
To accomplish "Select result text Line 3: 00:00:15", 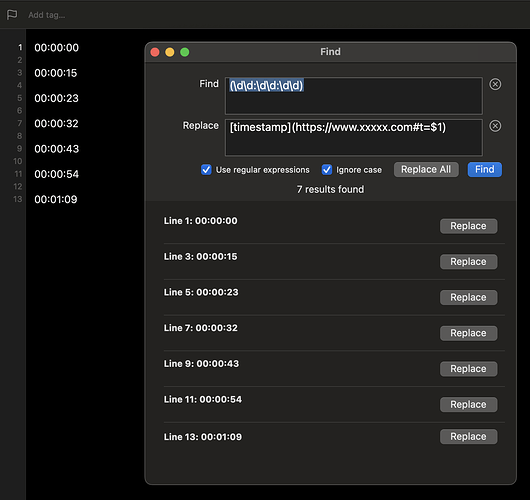I will tap(200, 257).
